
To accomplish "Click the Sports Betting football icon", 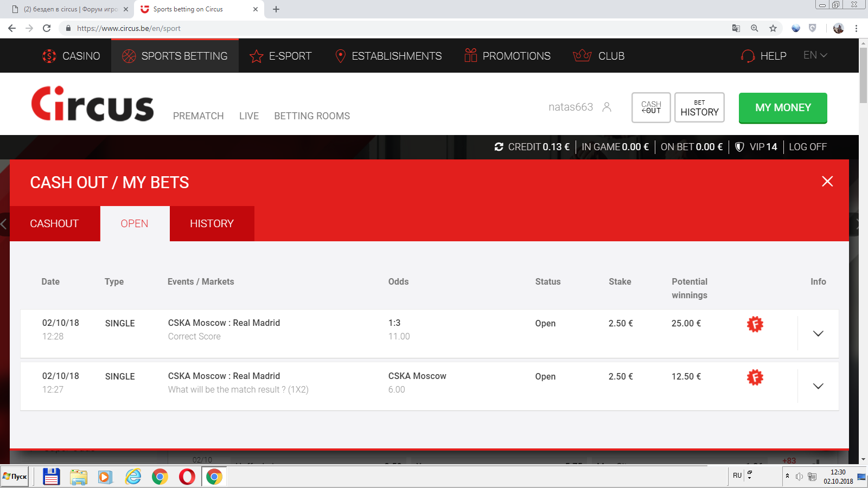I will click(129, 56).
